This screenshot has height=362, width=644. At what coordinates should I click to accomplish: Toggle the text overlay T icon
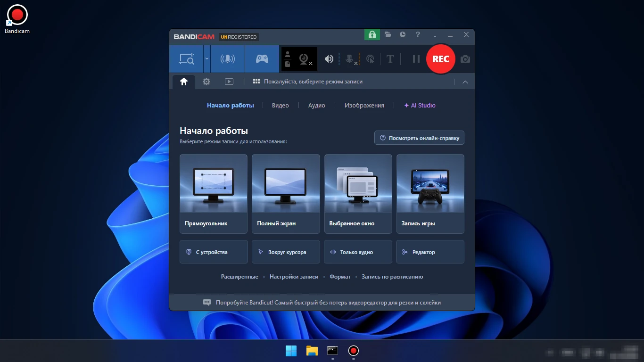pyautogui.click(x=390, y=59)
